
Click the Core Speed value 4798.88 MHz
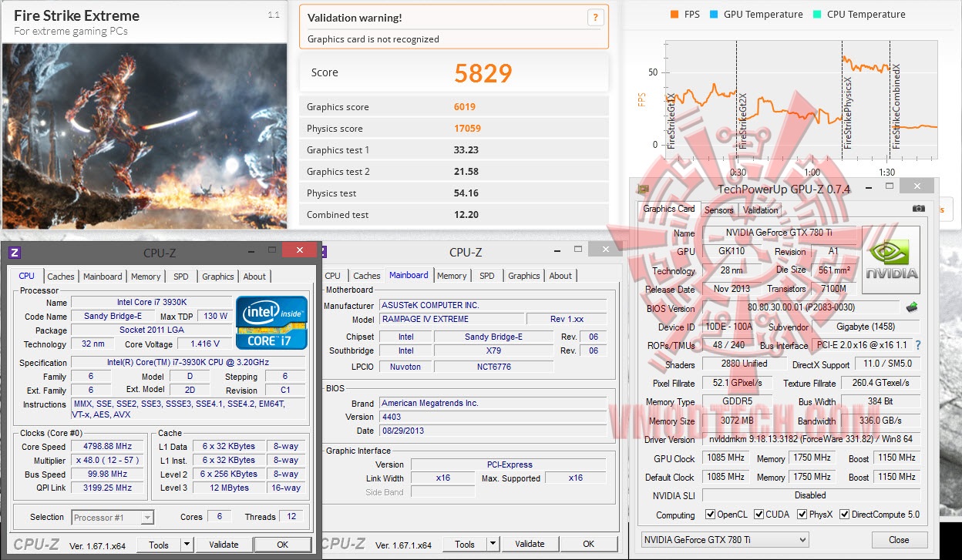[x=108, y=447]
